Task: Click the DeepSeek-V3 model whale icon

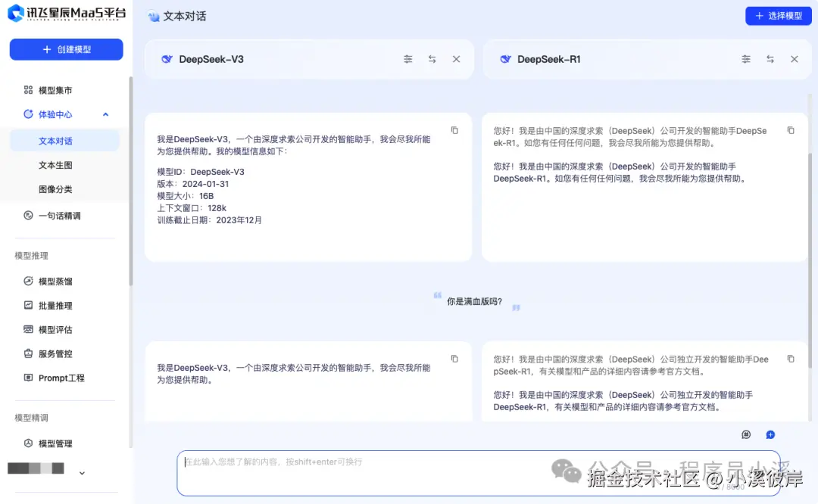Action: pyautogui.click(x=167, y=59)
